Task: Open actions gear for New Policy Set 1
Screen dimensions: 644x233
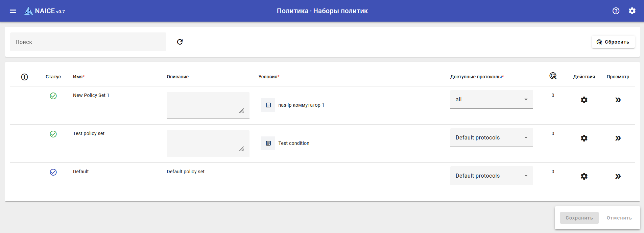Action: click(x=584, y=100)
